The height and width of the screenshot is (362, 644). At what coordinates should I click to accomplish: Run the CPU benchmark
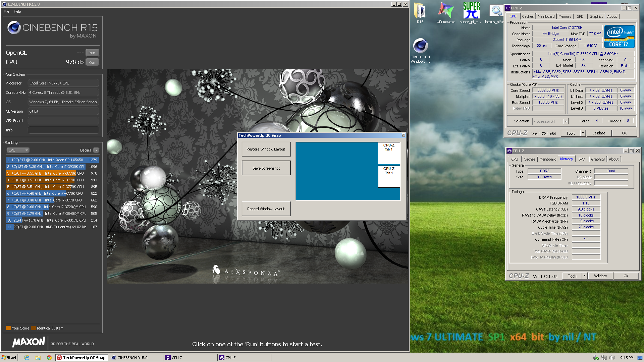92,62
